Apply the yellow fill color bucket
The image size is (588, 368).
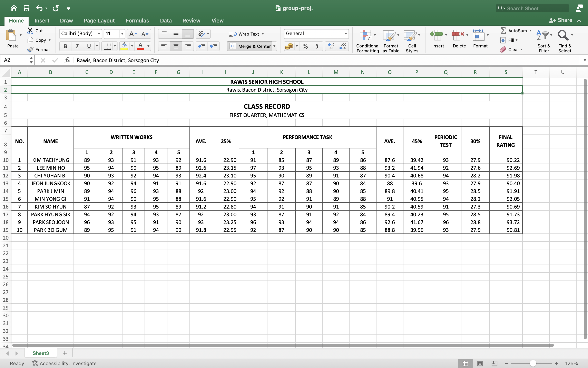124,46
